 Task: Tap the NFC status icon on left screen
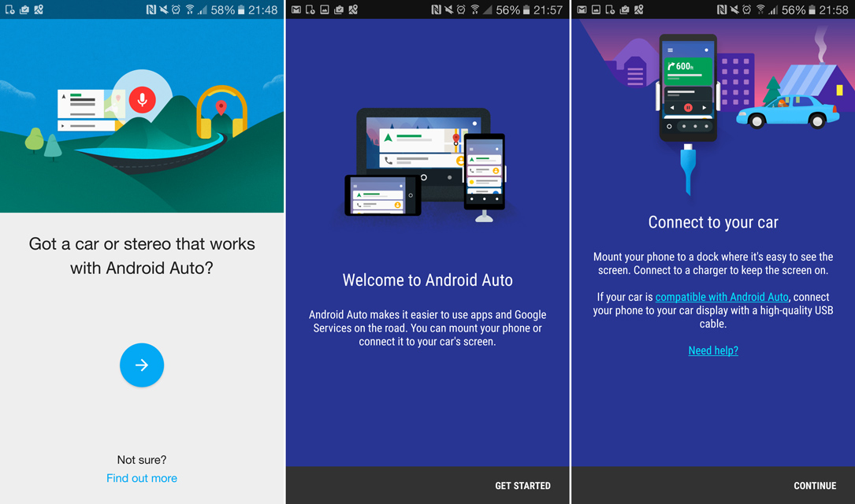click(x=151, y=9)
